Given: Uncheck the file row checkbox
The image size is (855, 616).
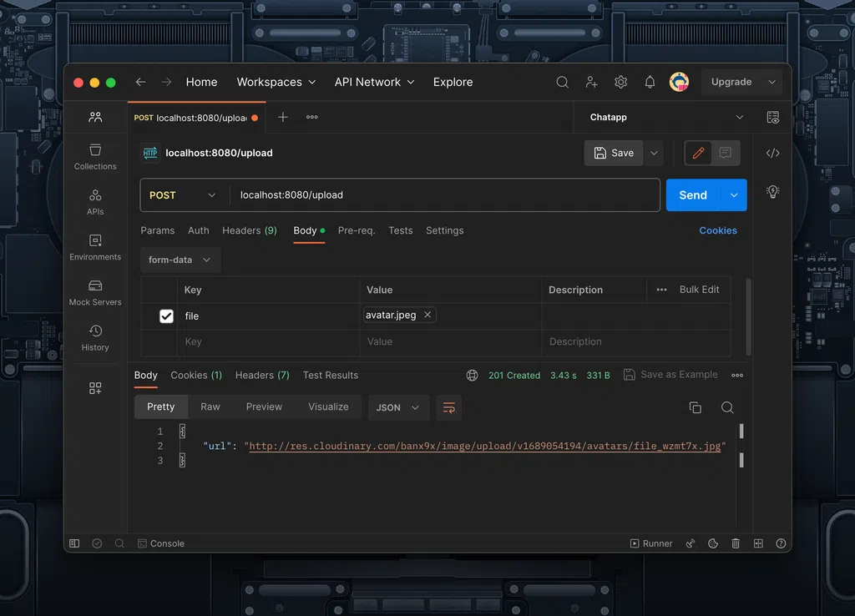Looking at the screenshot, I should click(x=166, y=316).
